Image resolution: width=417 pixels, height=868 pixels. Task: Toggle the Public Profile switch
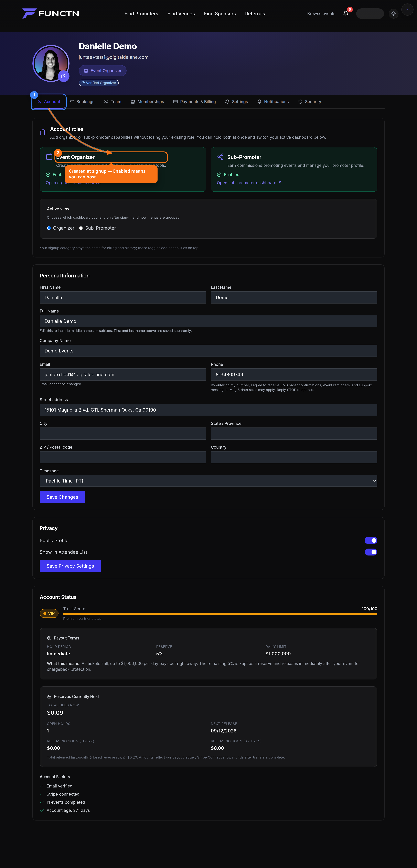coord(371,540)
